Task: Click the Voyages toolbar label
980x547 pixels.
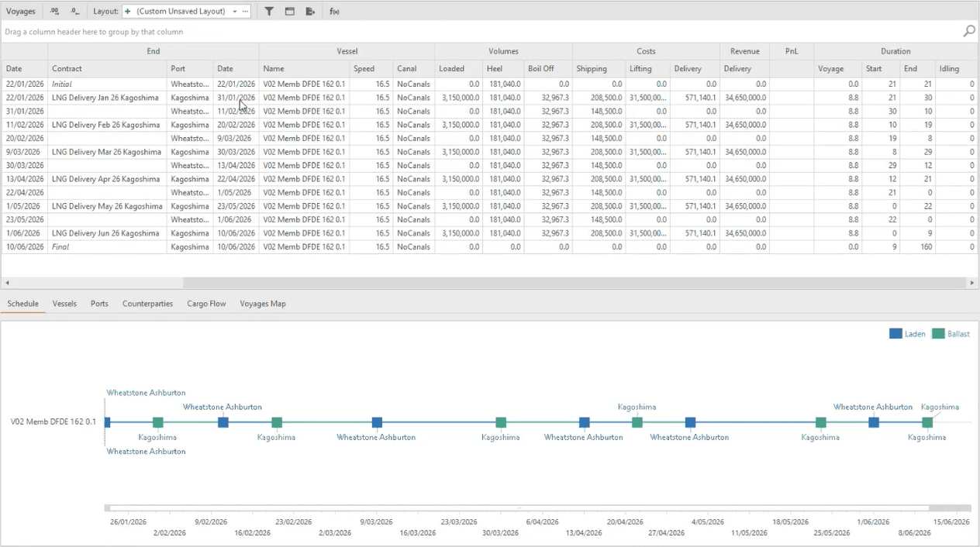Action: pos(21,12)
